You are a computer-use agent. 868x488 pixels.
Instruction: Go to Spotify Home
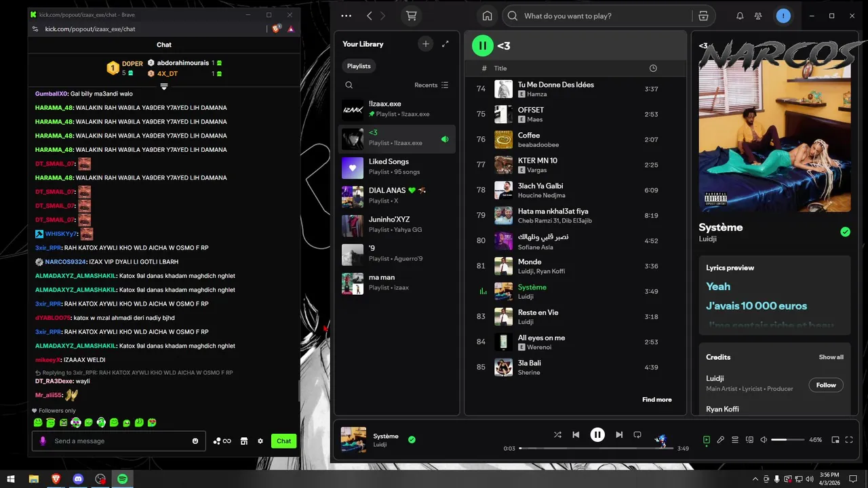click(x=487, y=16)
